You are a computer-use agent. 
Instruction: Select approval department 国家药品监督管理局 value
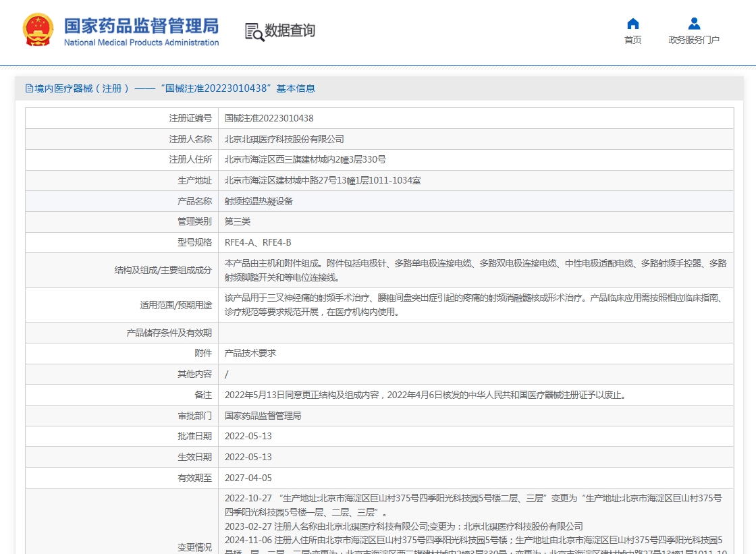pos(263,416)
